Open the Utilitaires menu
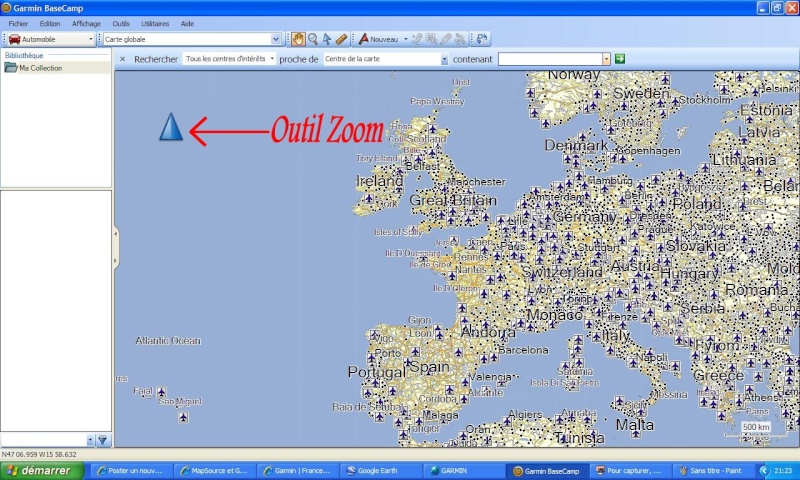Viewport: 800px width, 480px height. coord(155,23)
